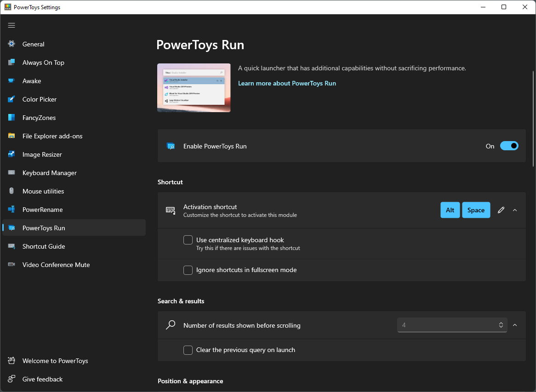Collapse Number of results section chevron

[515, 325]
